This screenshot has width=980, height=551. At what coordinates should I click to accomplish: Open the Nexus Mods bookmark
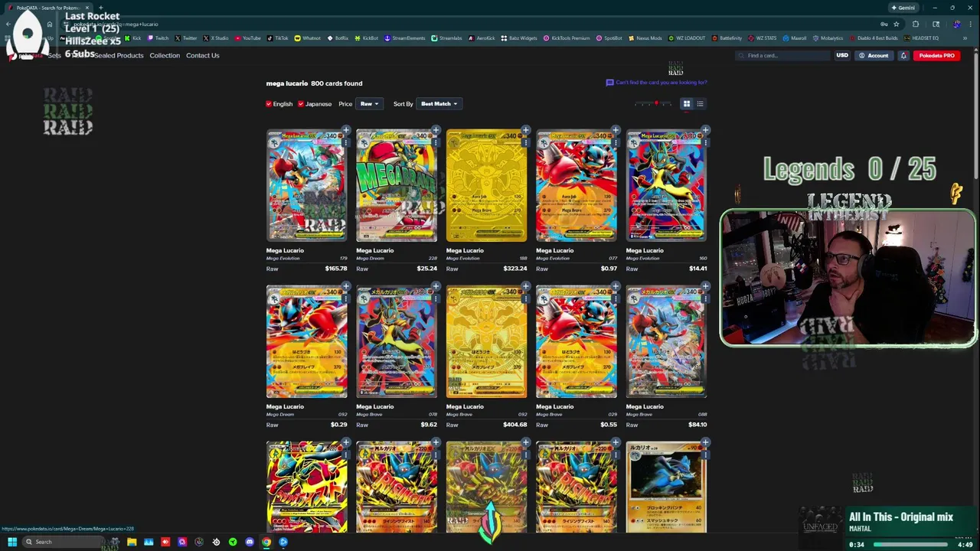pos(645,38)
